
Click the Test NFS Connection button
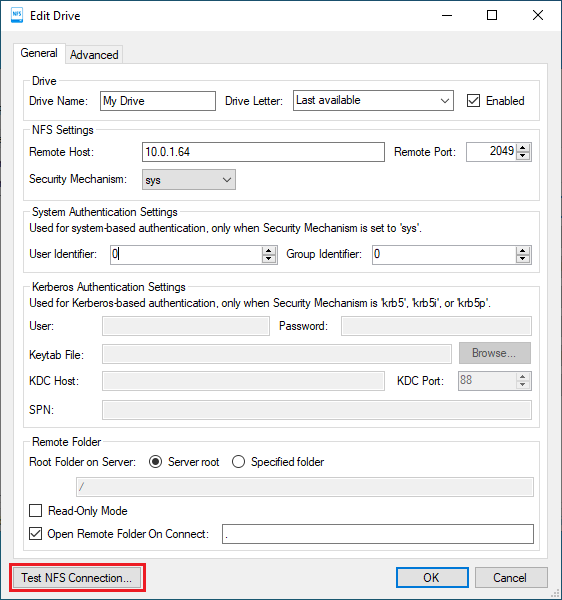point(77,577)
